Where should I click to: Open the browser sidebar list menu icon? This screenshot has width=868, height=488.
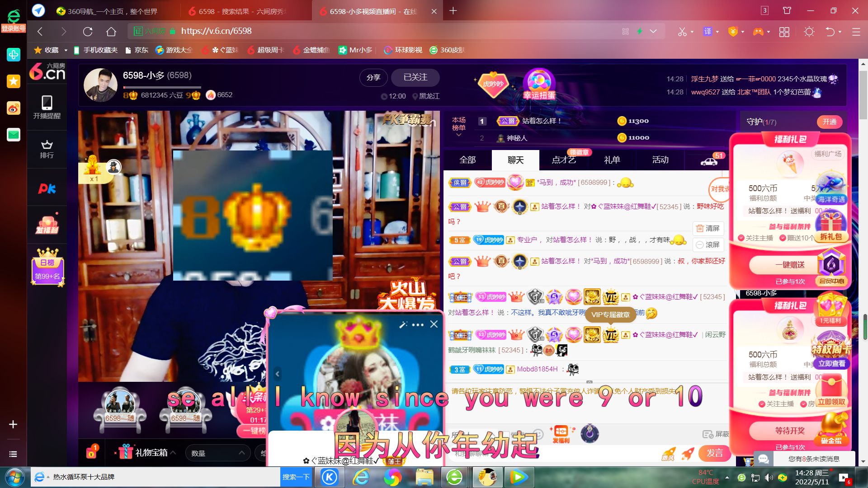pyautogui.click(x=13, y=454)
